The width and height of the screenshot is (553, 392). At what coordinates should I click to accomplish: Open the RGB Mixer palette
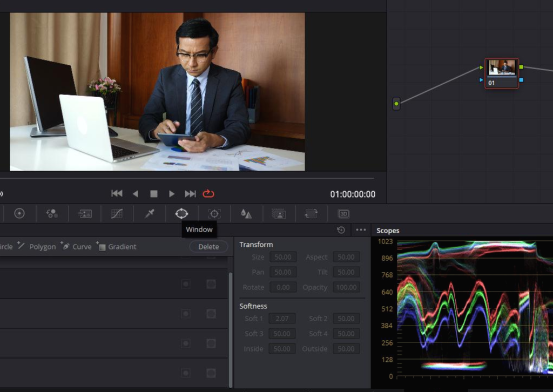[x=52, y=213]
